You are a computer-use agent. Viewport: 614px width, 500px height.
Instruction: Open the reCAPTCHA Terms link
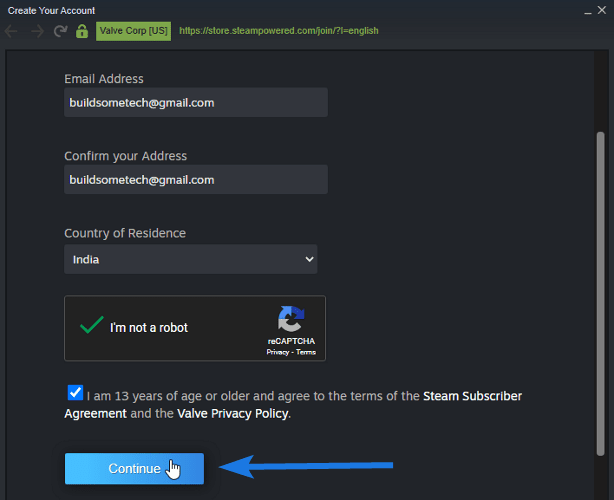point(306,352)
